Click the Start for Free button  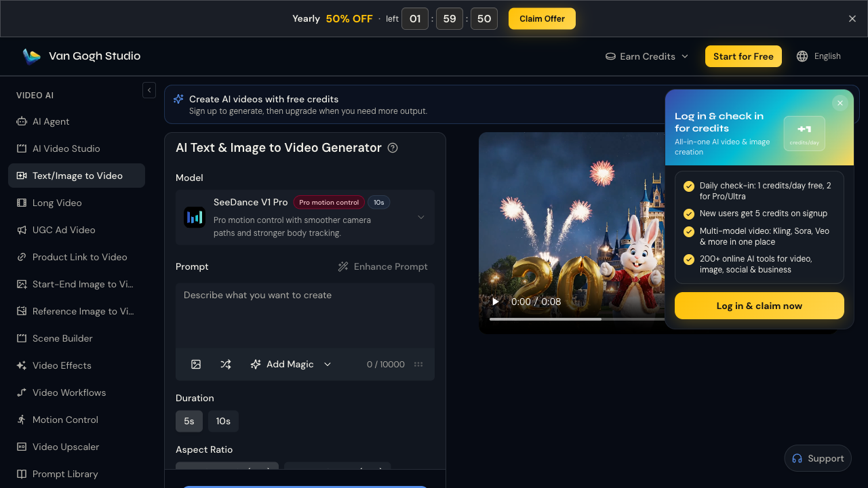click(743, 56)
